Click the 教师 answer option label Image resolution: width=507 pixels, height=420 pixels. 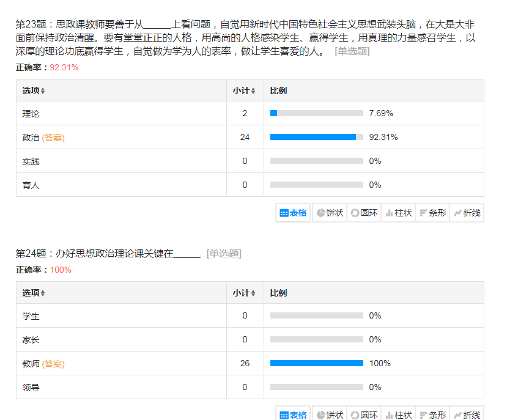[31, 364]
